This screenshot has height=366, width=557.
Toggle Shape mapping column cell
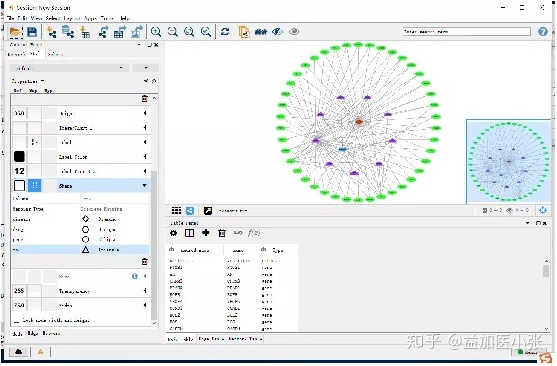click(x=34, y=185)
